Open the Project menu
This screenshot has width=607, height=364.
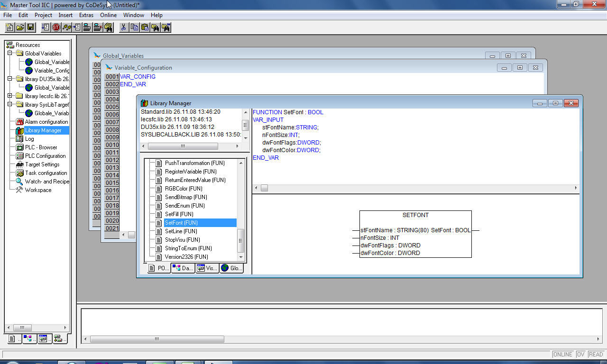click(x=43, y=15)
